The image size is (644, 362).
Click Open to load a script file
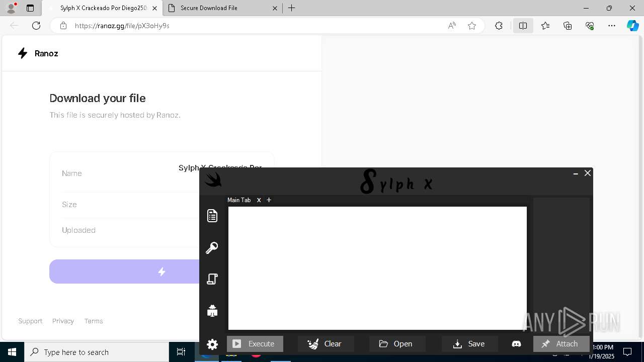[x=397, y=344]
